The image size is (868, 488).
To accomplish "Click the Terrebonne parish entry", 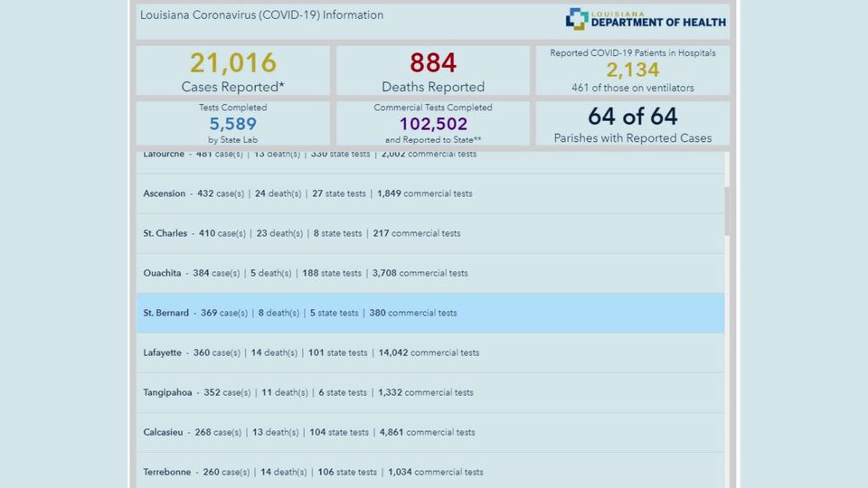I will [430, 471].
